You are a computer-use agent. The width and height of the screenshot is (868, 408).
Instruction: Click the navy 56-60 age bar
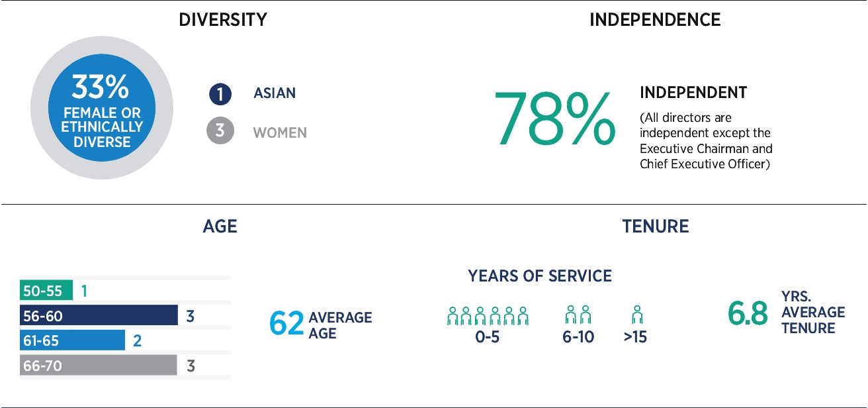(x=99, y=315)
